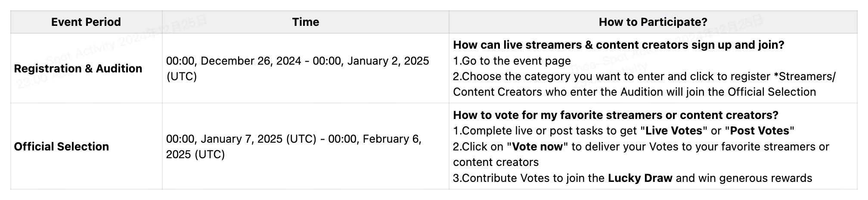Click the "Time" column header
Viewport: 868px width, 200px height.
click(305, 22)
